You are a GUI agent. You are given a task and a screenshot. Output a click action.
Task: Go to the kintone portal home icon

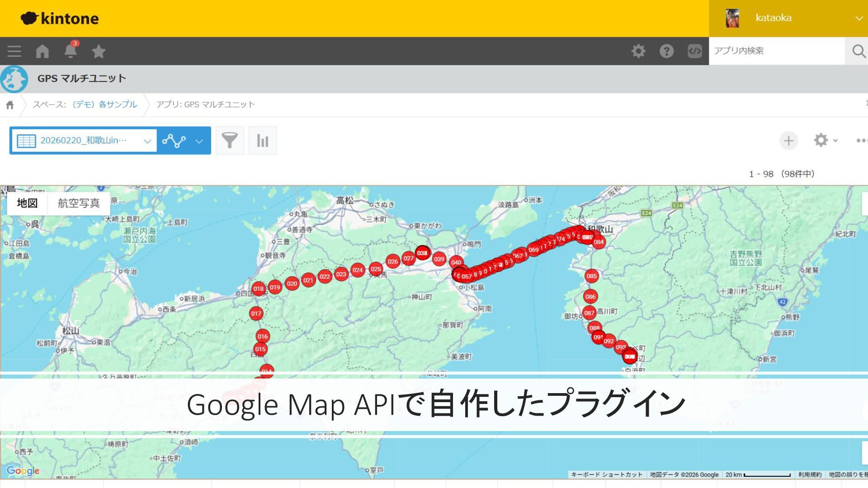point(42,51)
